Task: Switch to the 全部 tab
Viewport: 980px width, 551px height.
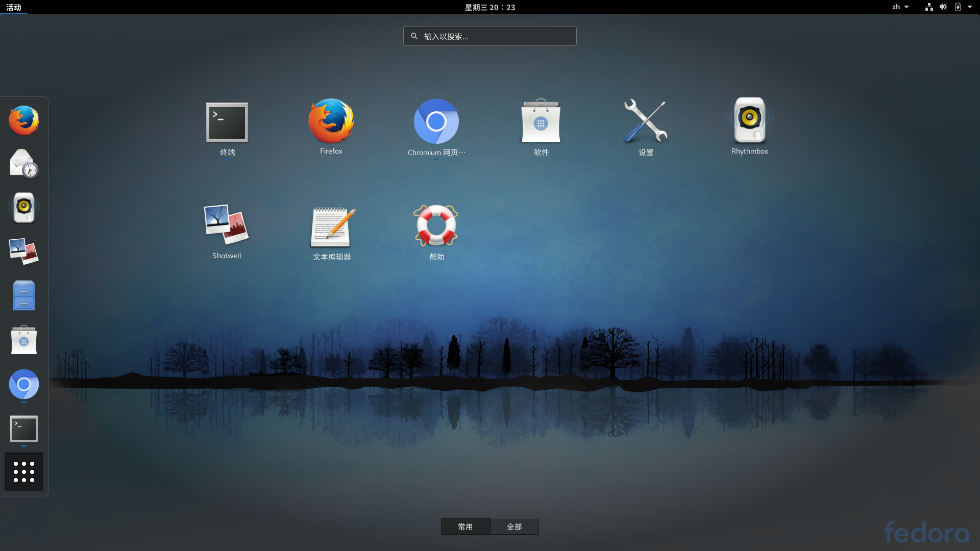Action: coord(514,527)
